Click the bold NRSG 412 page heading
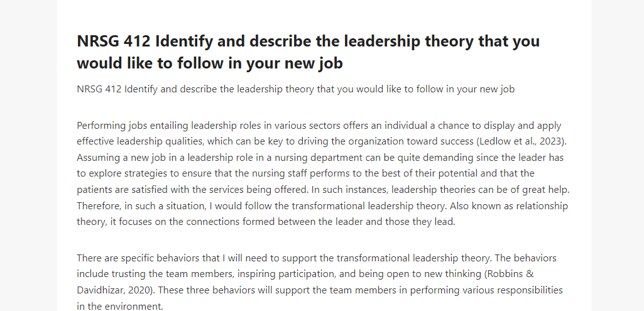 point(308,52)
